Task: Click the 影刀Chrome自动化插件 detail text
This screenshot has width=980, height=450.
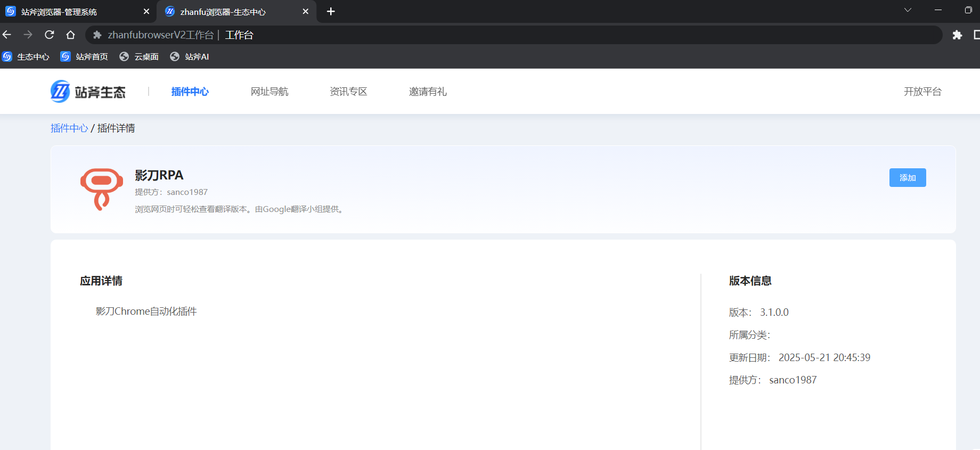Action: (146, 312)
